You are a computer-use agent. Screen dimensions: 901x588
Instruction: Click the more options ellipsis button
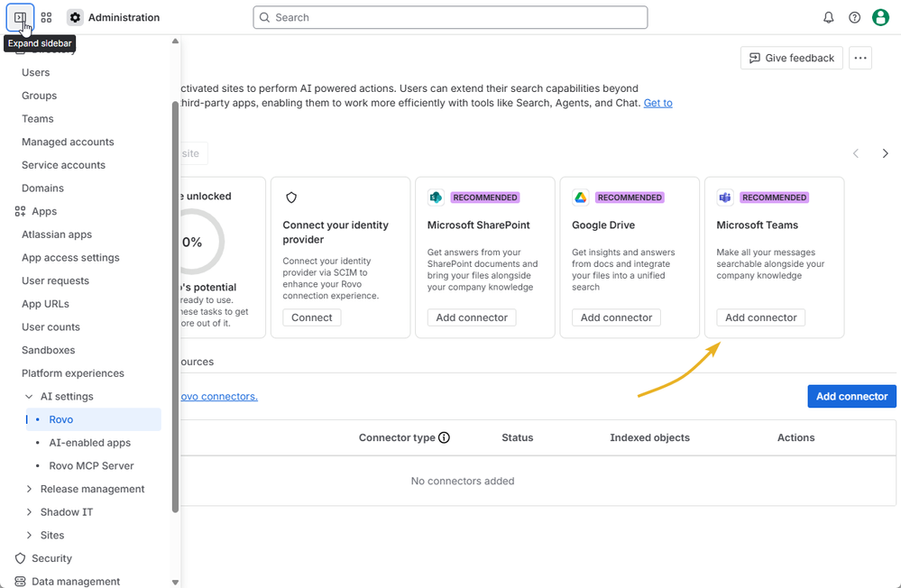point(860,58)
